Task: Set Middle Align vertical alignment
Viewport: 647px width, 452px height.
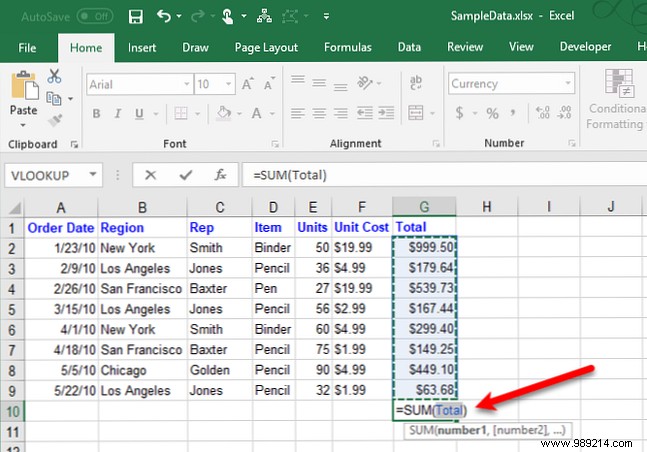Action: (319, 83)
